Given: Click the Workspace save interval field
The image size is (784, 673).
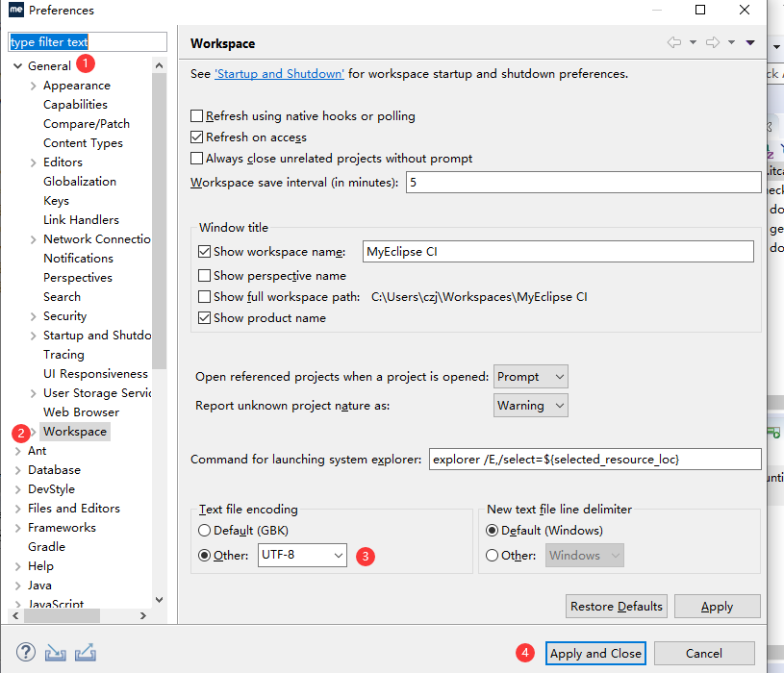Looking at the screenshot, I should coord(584,183).
